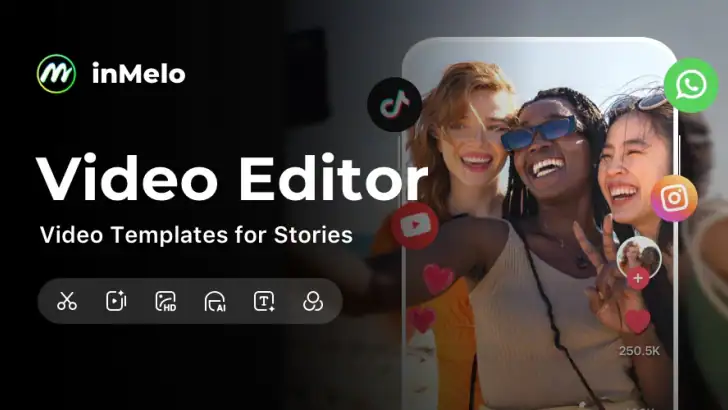Open the overlapping circles filter icon
728x410 pixels.
313,301
